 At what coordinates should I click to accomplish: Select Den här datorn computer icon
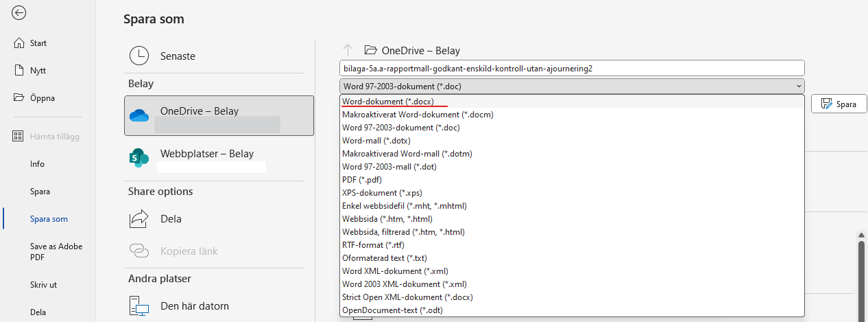pos(139,306)
